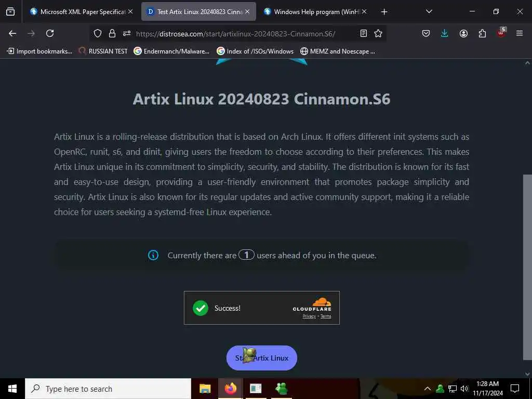532x399 pixels.
Task: Close the Windows Help program tab
Action: 364,11
